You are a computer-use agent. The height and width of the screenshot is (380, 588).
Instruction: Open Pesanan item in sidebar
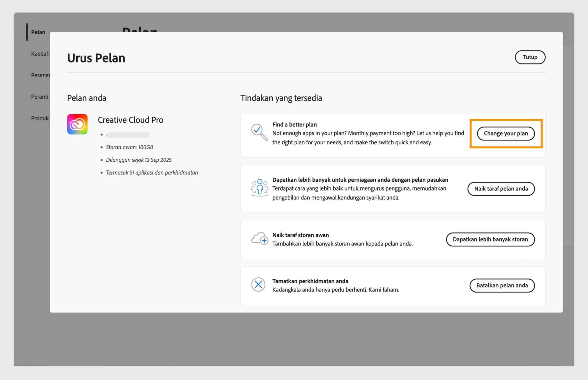(40, 75)
